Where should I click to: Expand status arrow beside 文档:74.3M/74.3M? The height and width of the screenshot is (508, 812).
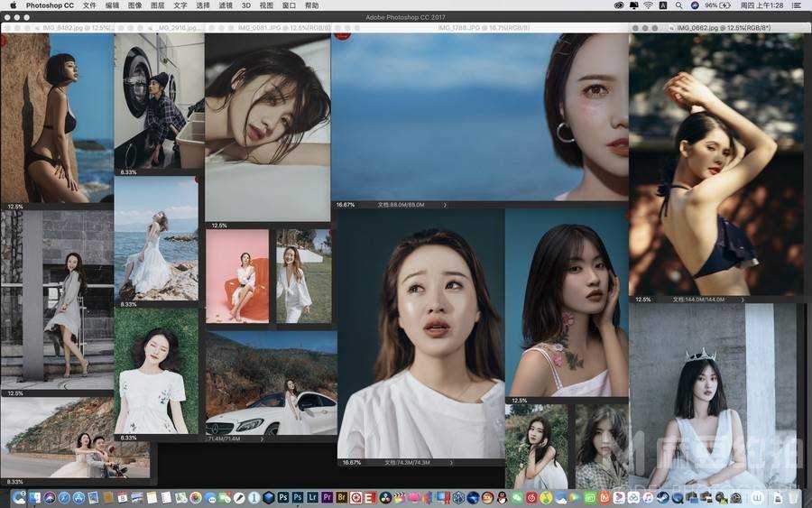pos(451,462)
